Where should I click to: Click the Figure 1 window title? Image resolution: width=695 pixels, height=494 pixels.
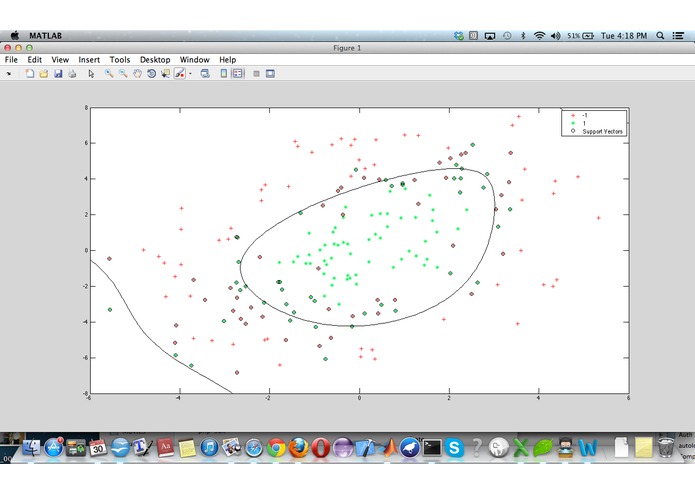pos(347,48)
